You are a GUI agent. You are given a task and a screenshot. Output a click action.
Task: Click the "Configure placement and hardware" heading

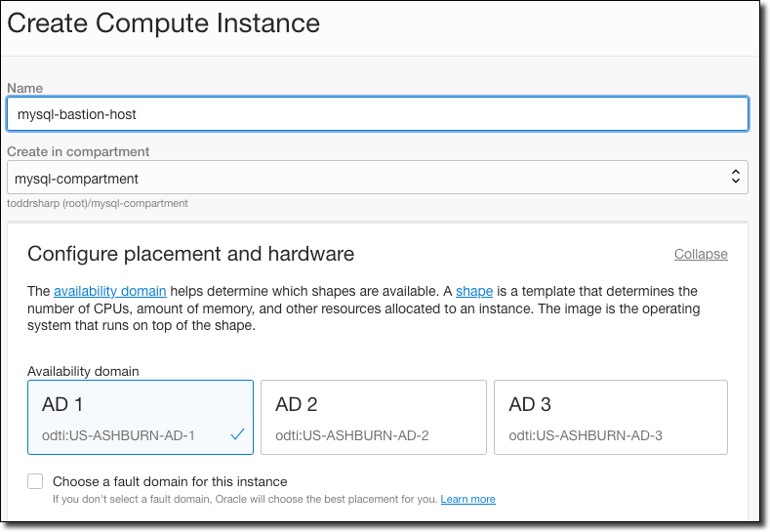(190, 254)
